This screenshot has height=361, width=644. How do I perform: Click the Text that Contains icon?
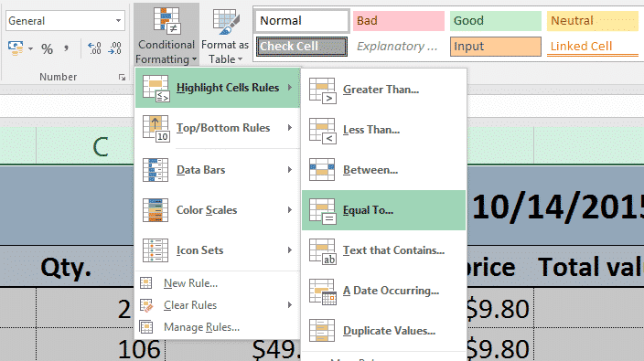tap(323, 251)
